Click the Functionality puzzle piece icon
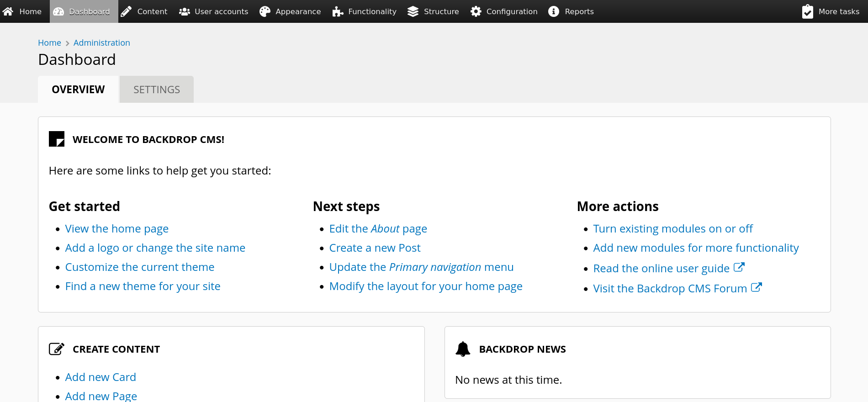This screenshot has width=868, height=402. pos(338,11)
